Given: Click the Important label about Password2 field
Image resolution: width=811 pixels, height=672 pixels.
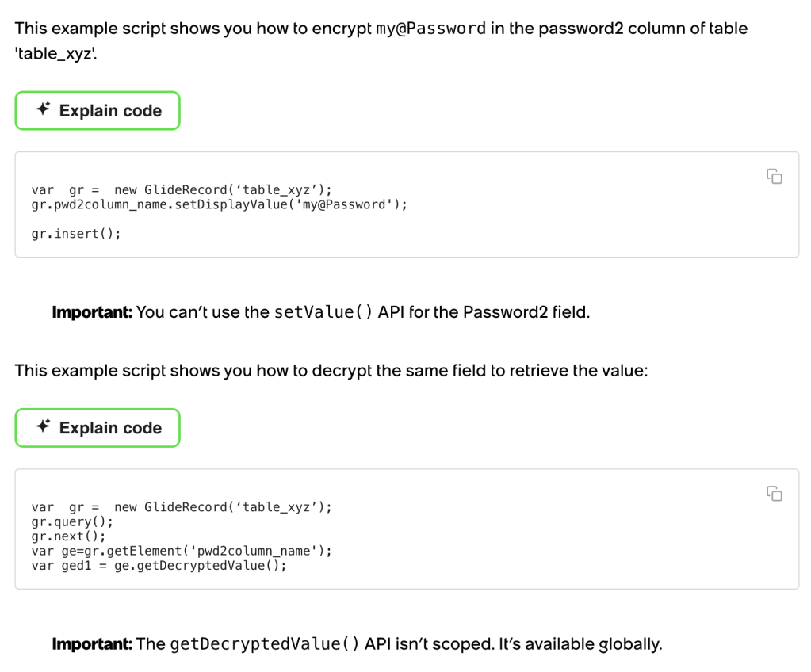Looking at the screenshot, I should (92, 312).
